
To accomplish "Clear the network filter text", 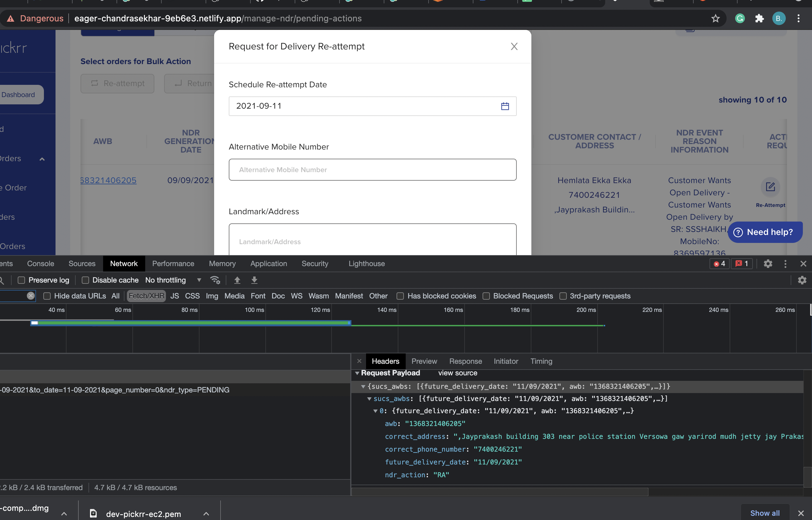I will [x=31, y=296].
